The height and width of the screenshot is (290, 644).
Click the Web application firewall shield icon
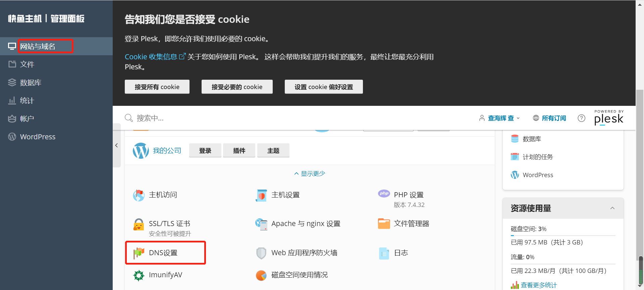click(x=261, y=253)
